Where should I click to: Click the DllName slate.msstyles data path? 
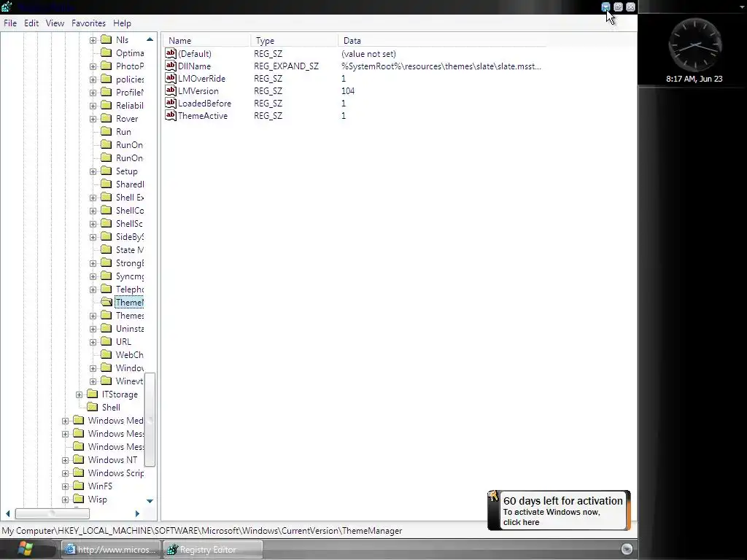pos(441,66)
